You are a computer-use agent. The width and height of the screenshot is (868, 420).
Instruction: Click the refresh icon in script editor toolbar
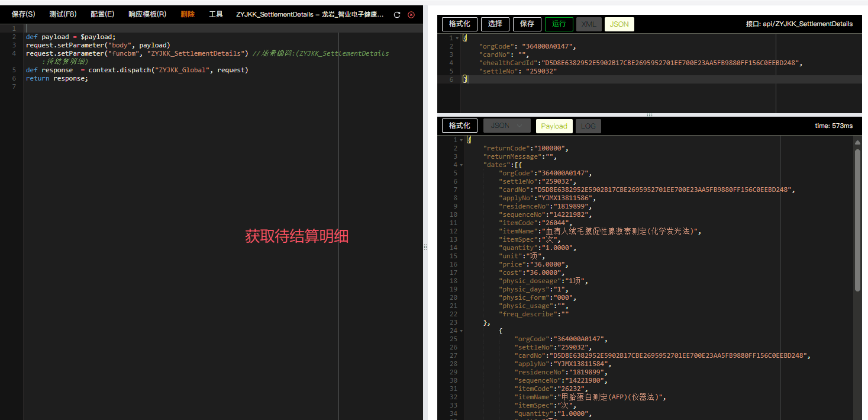point(397,14)
